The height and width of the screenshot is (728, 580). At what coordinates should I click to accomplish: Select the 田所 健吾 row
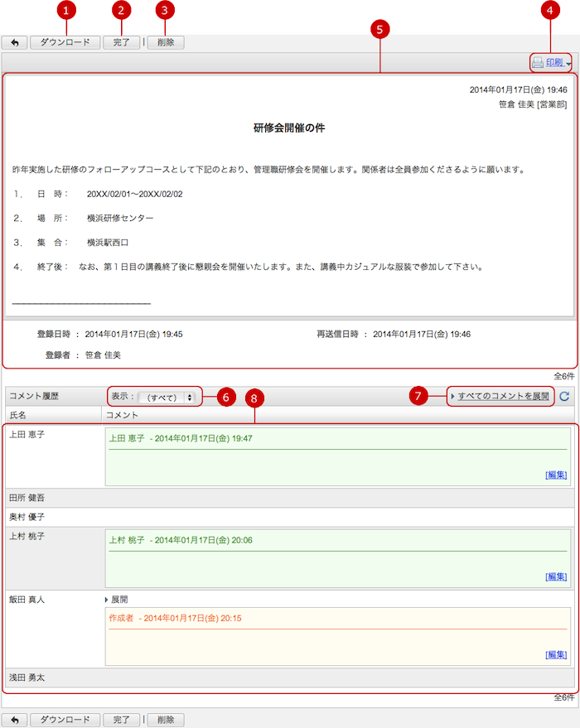pyautogui.click(x=27, y=498)
